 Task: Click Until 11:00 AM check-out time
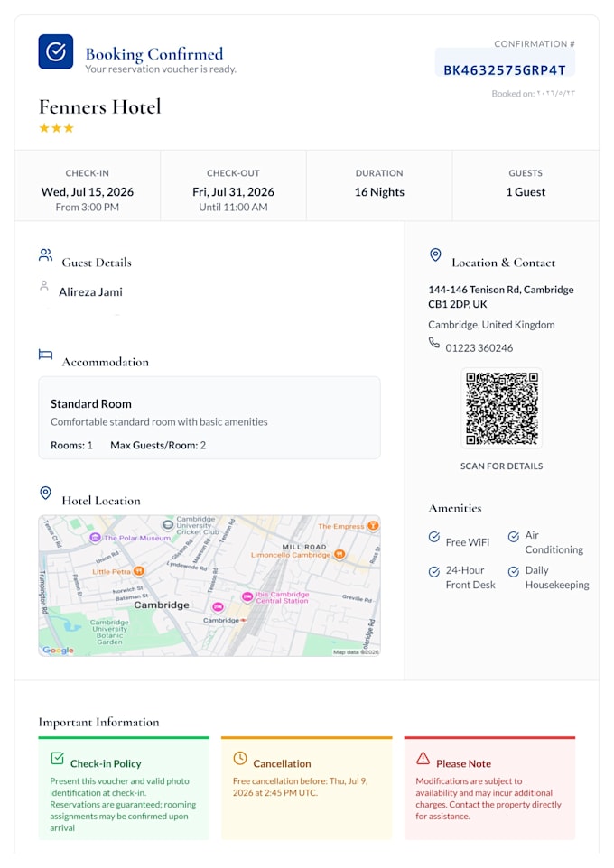(x=233, y=207)
